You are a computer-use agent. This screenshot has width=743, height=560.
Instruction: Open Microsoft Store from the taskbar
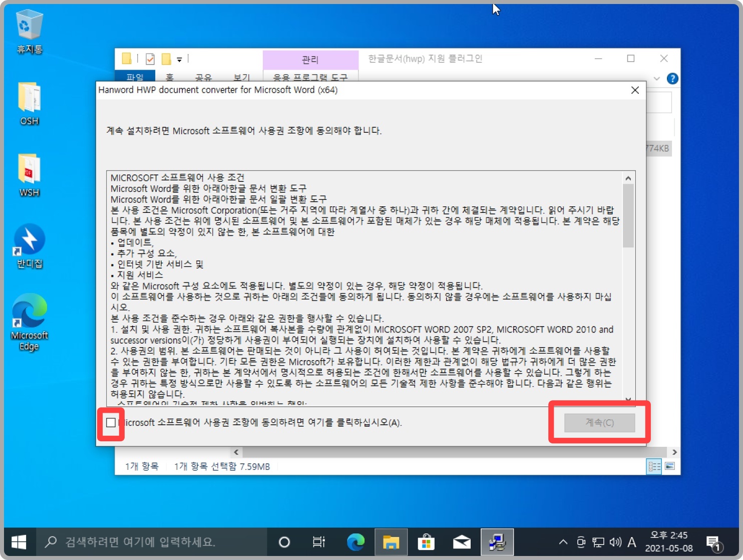(426, 542)
